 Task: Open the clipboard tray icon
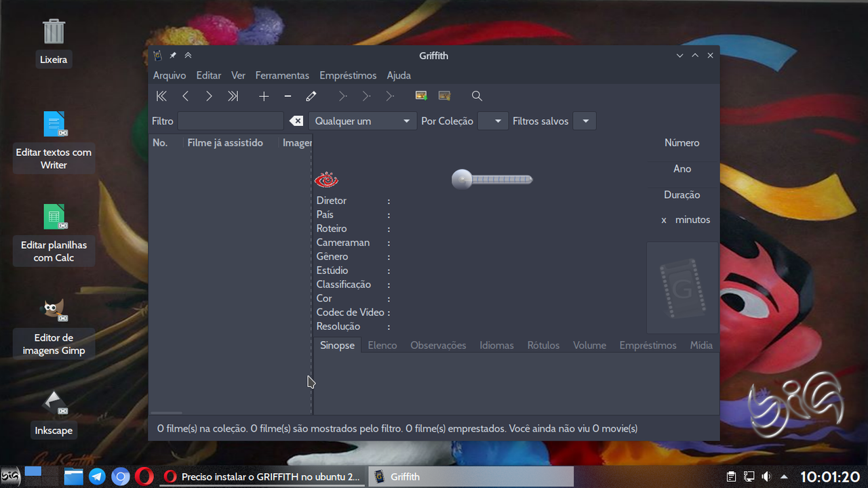click(732, 476)
